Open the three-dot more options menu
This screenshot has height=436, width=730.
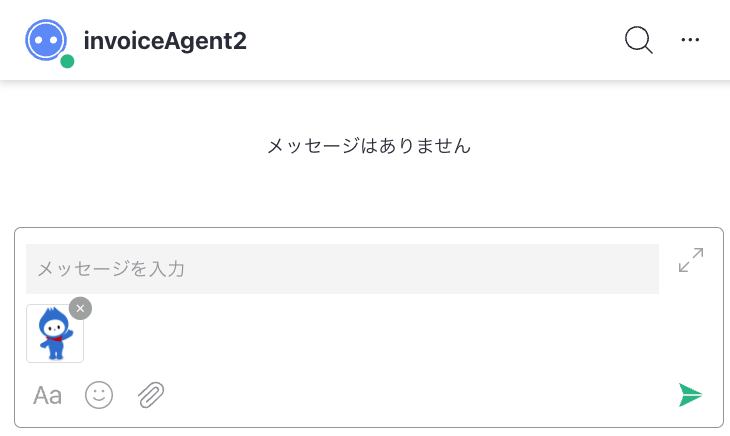pyautogui.click(x=690, y=40)
